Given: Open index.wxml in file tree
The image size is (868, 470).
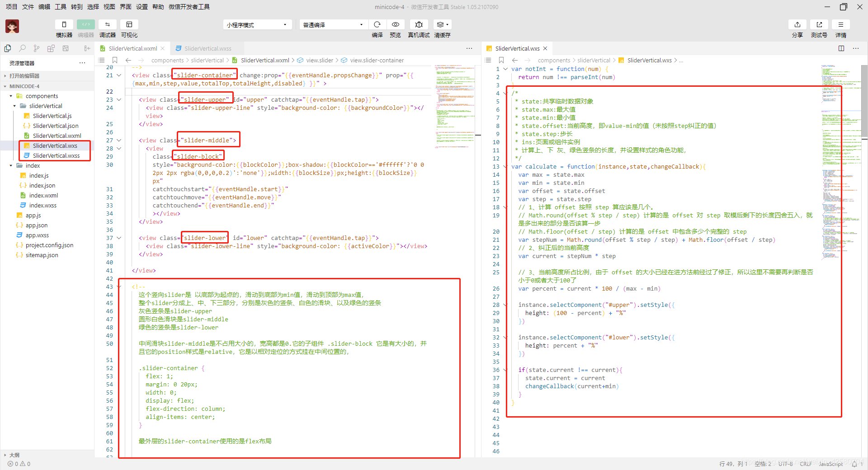Looking at the screenshot, I should pyautogui.click(x=47, y=195).
